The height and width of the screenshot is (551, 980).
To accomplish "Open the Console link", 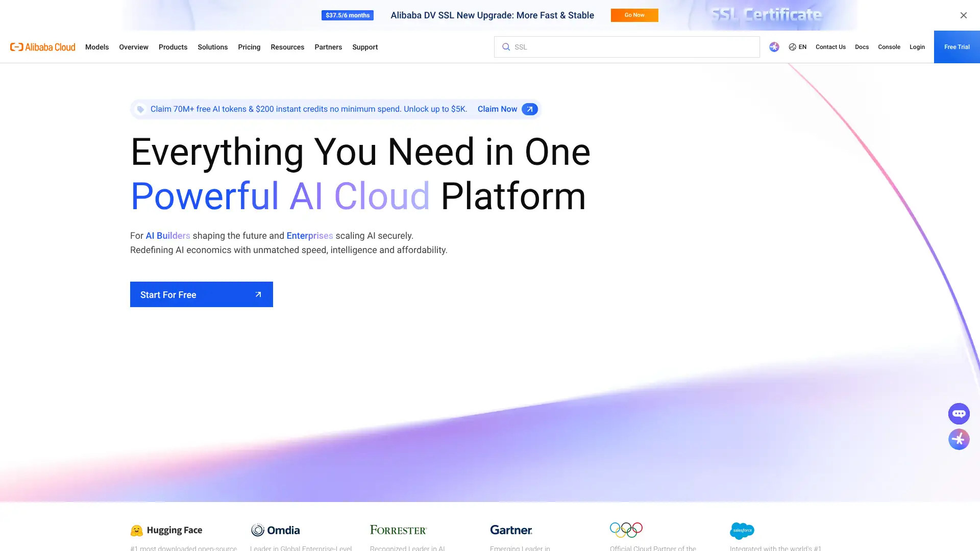I will (889, 47).
